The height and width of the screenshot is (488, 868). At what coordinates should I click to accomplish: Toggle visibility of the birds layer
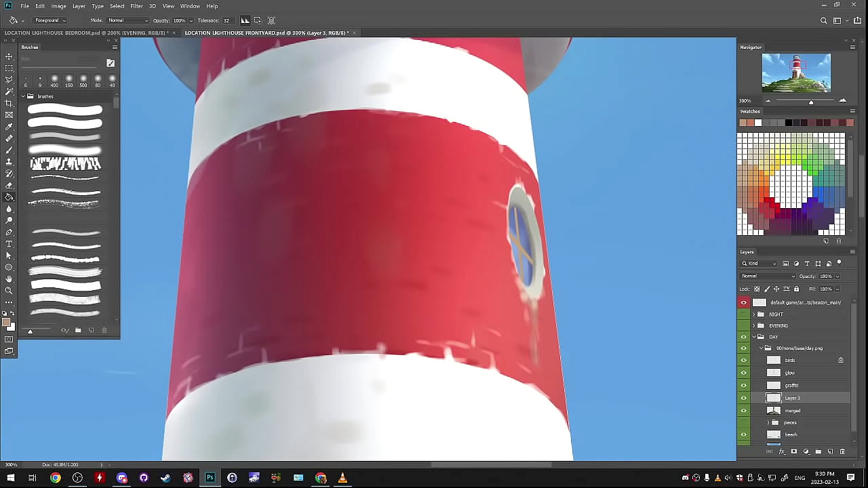pos(744,360)
